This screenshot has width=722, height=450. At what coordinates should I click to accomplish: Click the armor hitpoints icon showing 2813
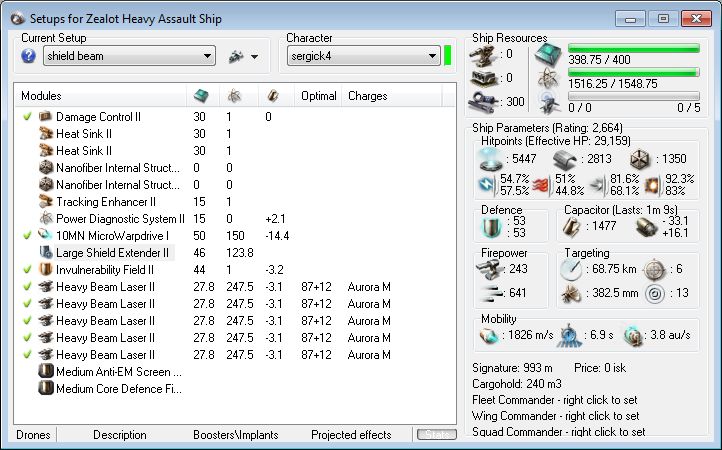pyautogui.click(x=565, y=159)
